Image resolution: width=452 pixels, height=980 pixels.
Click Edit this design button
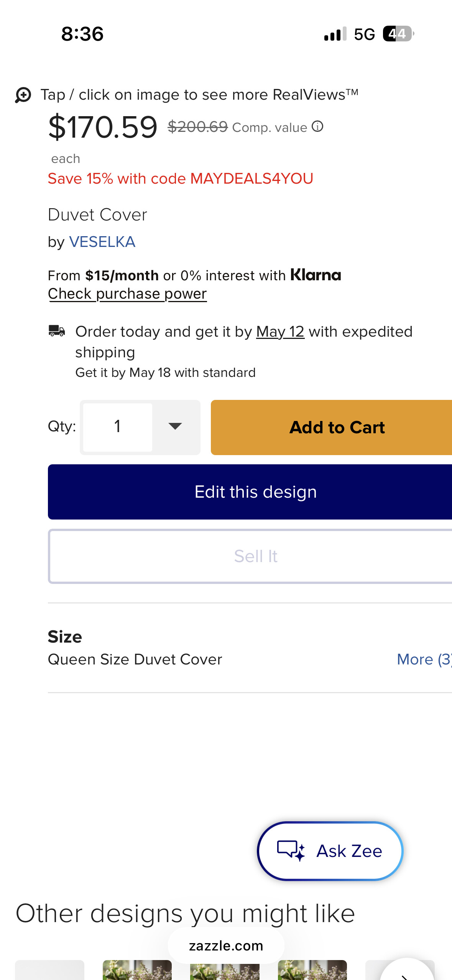(x=250, y=492)
